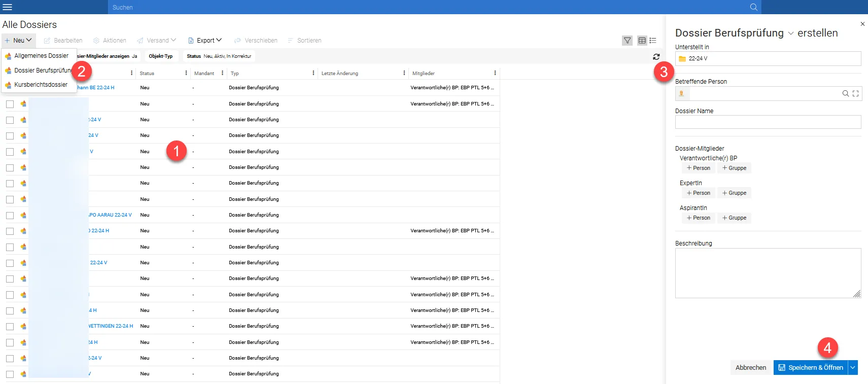
Task: Add a Person under Verantwortliche(r) BP
Action: click(699, 168)
